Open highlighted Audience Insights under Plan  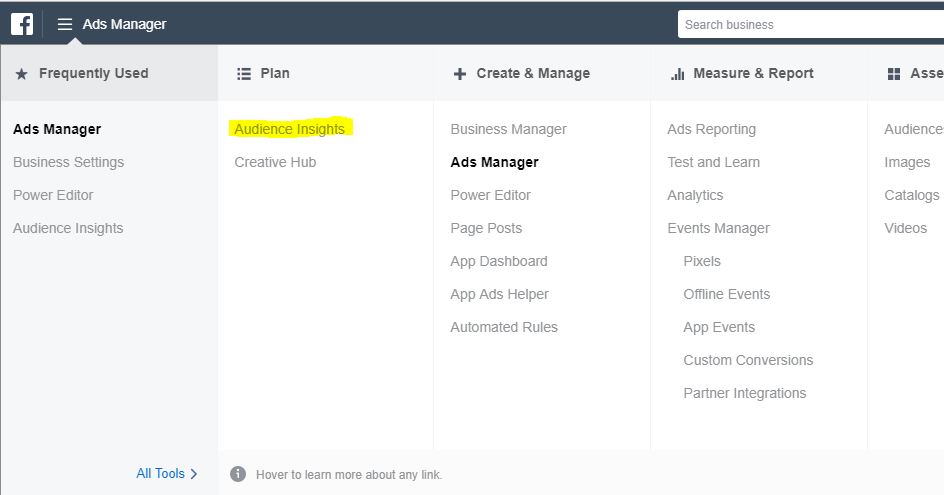[x=290, y=129]
